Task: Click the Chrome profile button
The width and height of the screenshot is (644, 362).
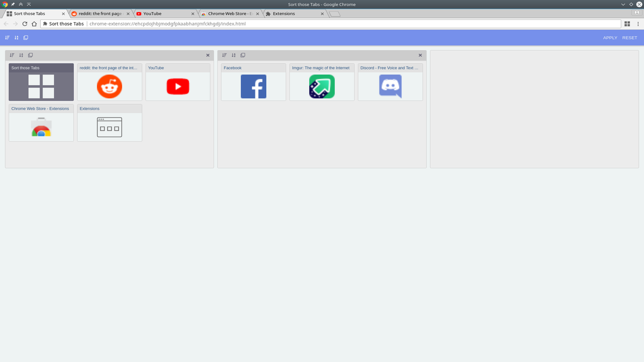Action: pos(637,13)
